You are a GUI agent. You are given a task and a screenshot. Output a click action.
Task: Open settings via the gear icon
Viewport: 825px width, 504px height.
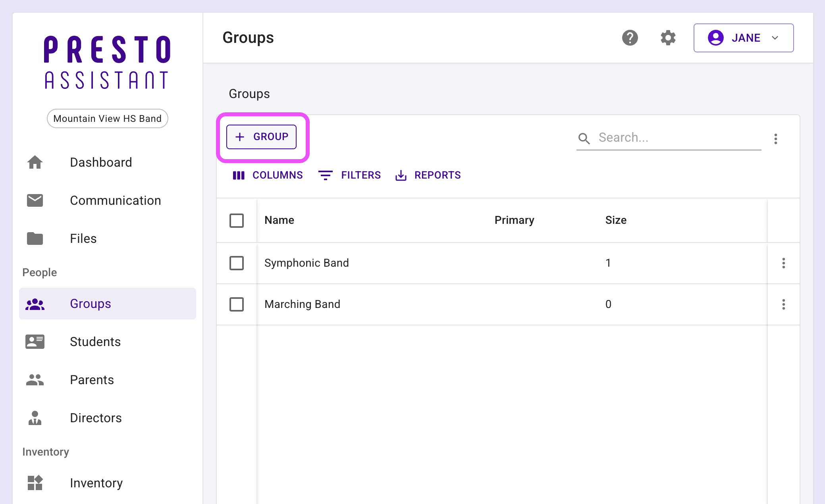[x=668, y=38]
